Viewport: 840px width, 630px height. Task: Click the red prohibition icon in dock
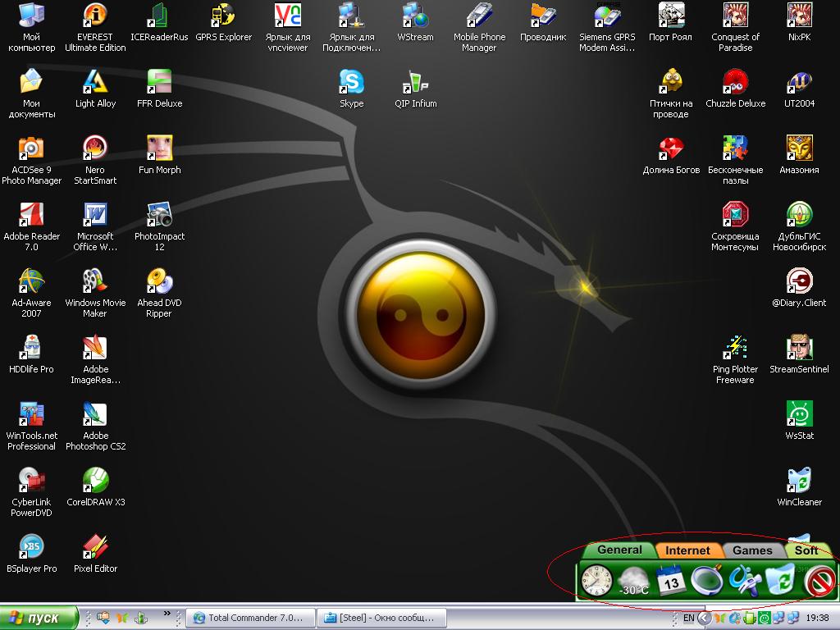click(819, 581)
